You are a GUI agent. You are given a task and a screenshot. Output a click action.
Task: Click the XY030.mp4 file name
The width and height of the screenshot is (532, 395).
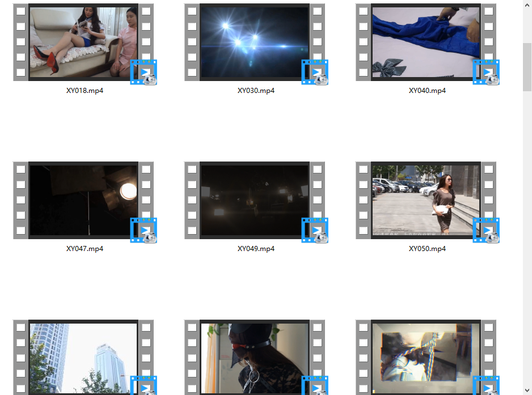(x=256, y=91)
